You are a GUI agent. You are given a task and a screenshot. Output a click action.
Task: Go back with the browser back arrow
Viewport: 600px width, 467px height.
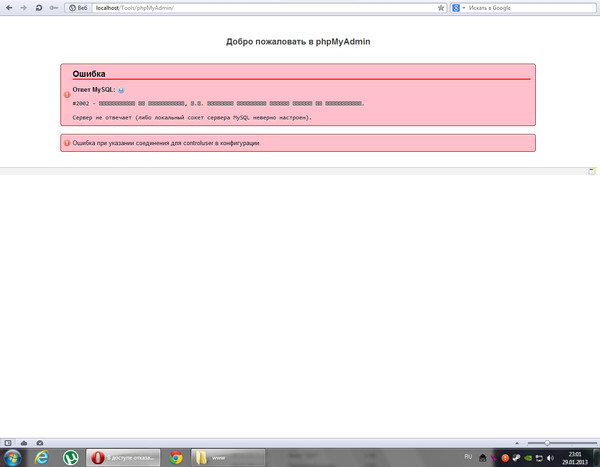coord(9,8)
